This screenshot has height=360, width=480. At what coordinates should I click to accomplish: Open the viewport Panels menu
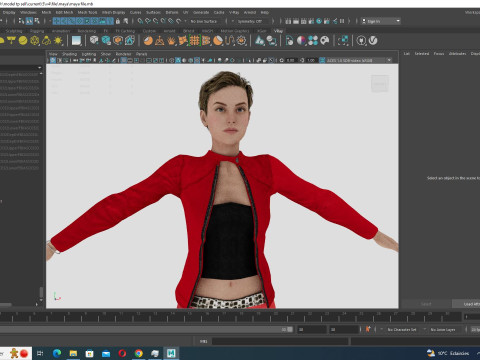(141, 54)
